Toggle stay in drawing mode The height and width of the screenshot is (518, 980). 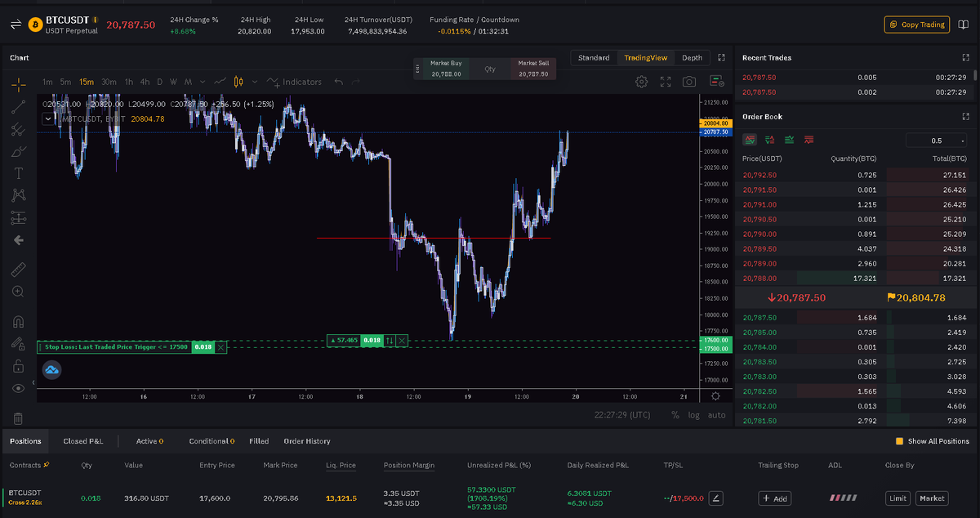click(x=18, y=343)
